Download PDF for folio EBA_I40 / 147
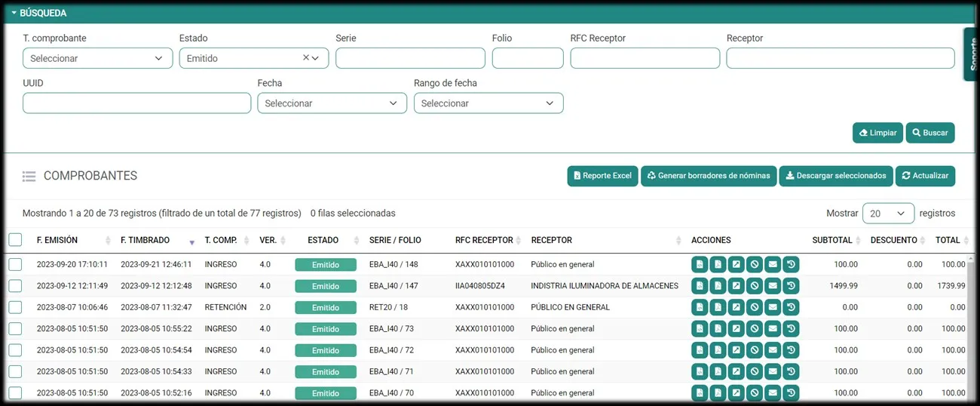Viewport: 980px width, 406px height. coord(718,286)
